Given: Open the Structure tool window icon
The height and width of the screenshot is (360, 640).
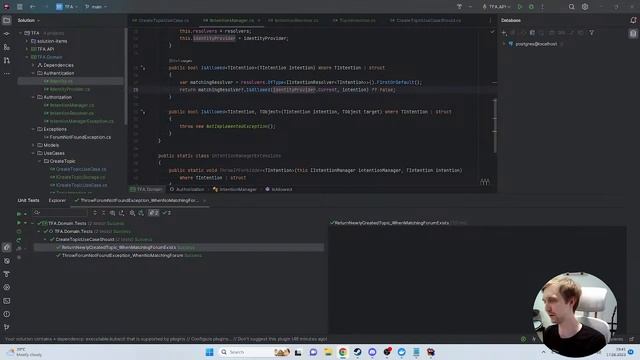Looking at the screenshot, I should tap(7, 47).
